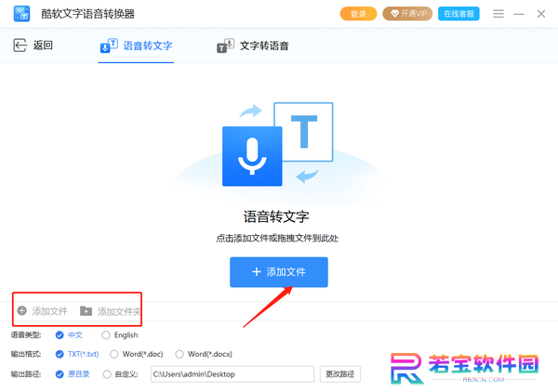This screenshot has height=392, width=558.
Task: Click the 语音转文字 heading text
Action: pos(276,216)
